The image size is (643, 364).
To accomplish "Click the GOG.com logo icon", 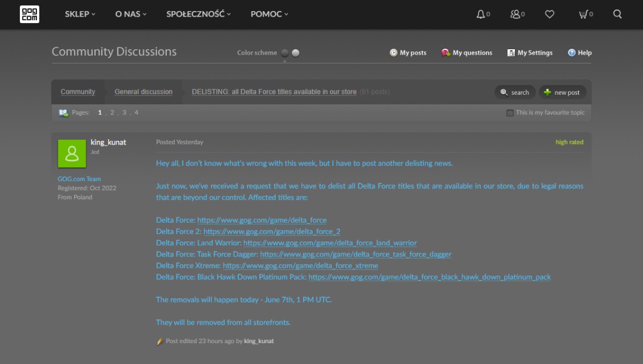I will click(29, 14).
